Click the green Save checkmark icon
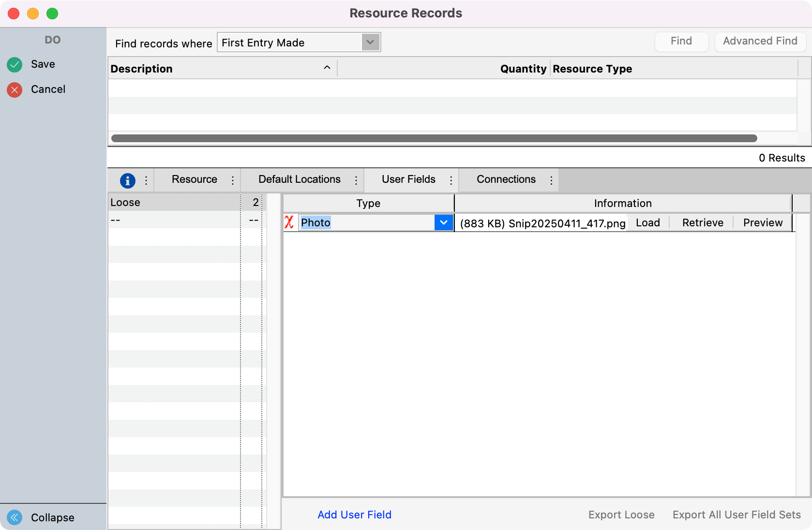Viewport: 812px width, 530px height. point(15,64)
